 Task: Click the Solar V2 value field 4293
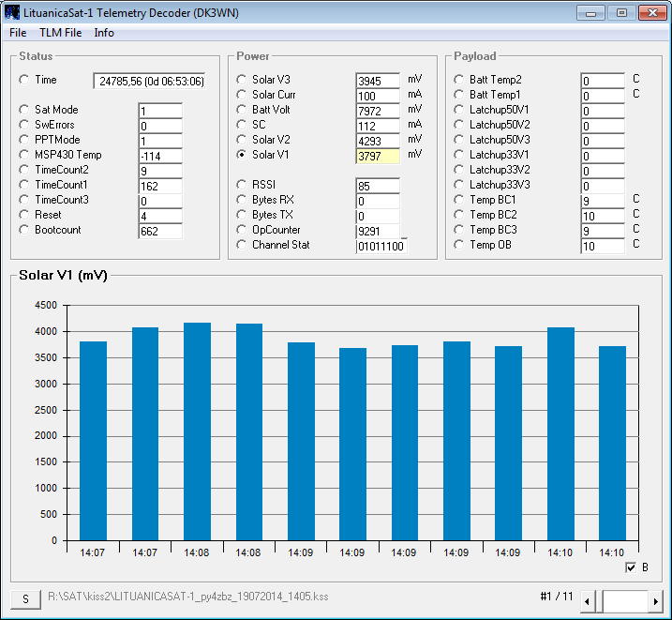click(x=378, y=141)
